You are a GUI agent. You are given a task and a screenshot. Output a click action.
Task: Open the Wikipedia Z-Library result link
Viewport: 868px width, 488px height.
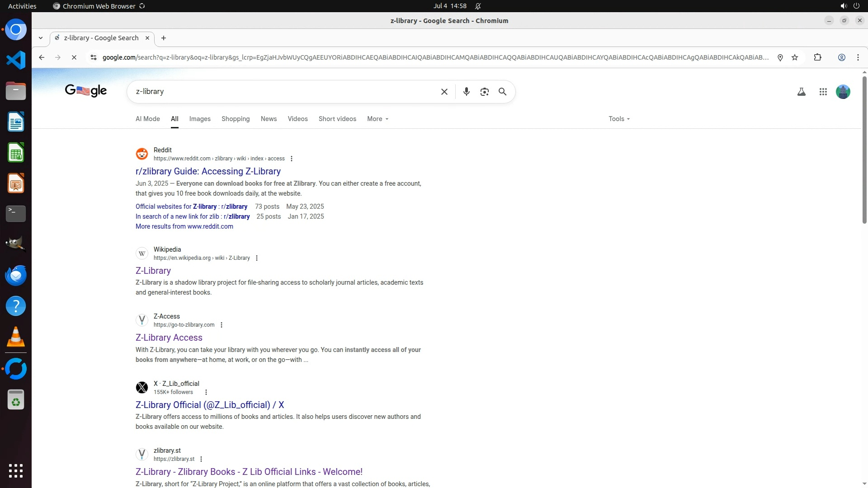point(153,271)
